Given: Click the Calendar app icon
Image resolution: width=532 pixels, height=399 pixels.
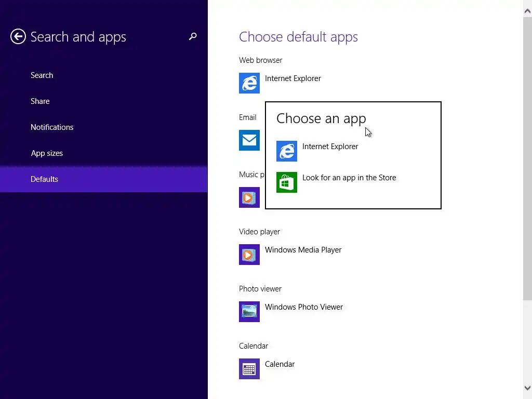Looking at the screenshot, I should pyautogui.click(x=249, y=369).
